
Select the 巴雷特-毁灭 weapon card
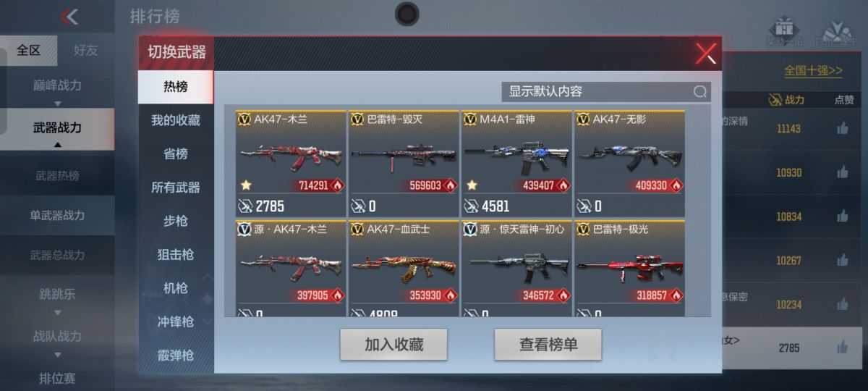404,164
